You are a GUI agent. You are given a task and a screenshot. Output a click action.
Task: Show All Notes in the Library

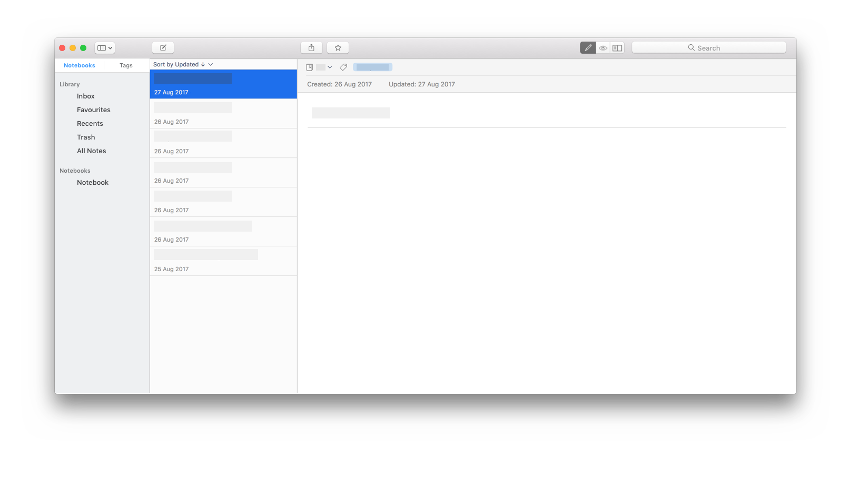(92, 151)
